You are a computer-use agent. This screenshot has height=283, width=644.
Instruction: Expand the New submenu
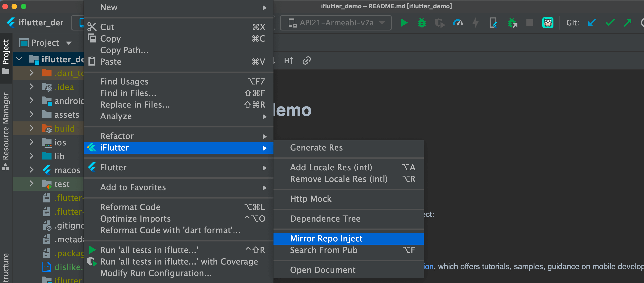click(179, 7)
